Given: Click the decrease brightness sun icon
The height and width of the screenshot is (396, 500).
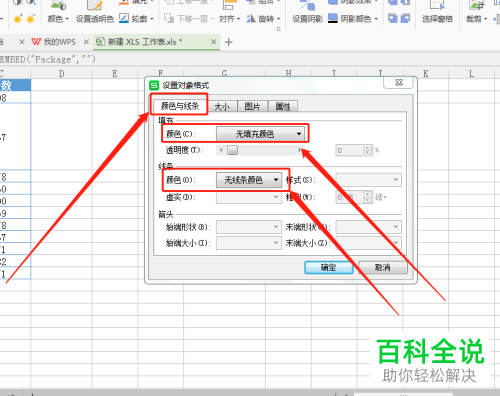Looking at the screenshot, I should coord(30,19).
